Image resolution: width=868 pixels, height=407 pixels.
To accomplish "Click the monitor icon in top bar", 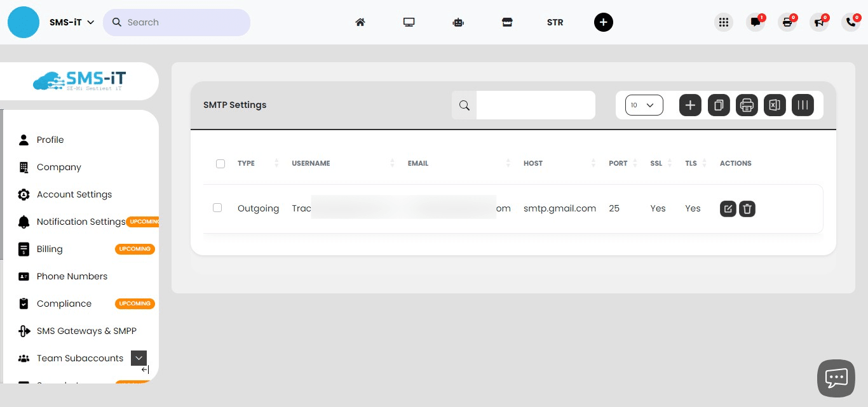I will point(409,22).
